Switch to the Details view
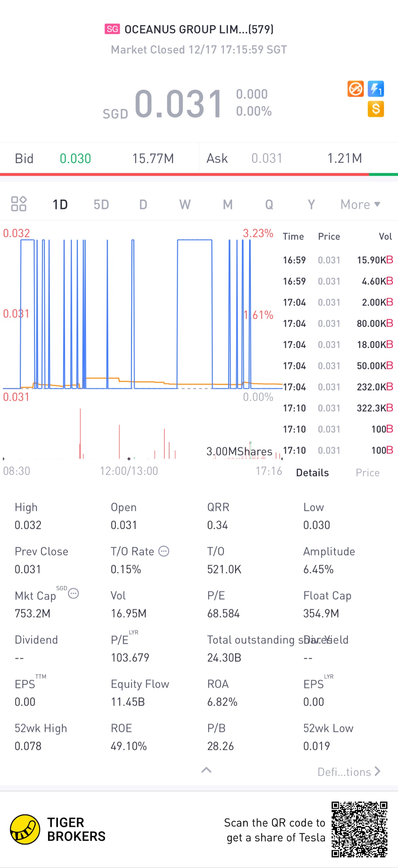This screenshot has height=868, width=398. coord(312,473)
